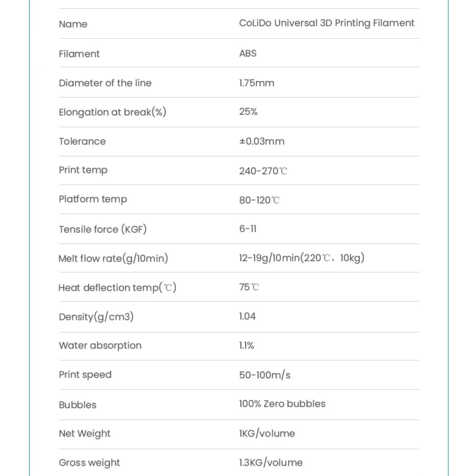This screenshot has height=476, width=476.
Task: Click the 'Water absorption' label
Action: pyautogui.click(x=100, y=346)
